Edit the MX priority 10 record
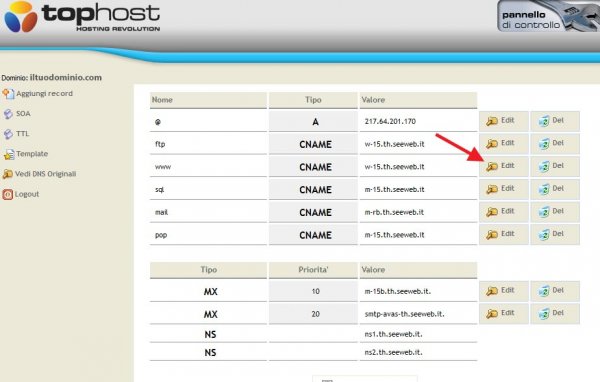600x382 pixels. pyautogui.click(x=504, y=291)
